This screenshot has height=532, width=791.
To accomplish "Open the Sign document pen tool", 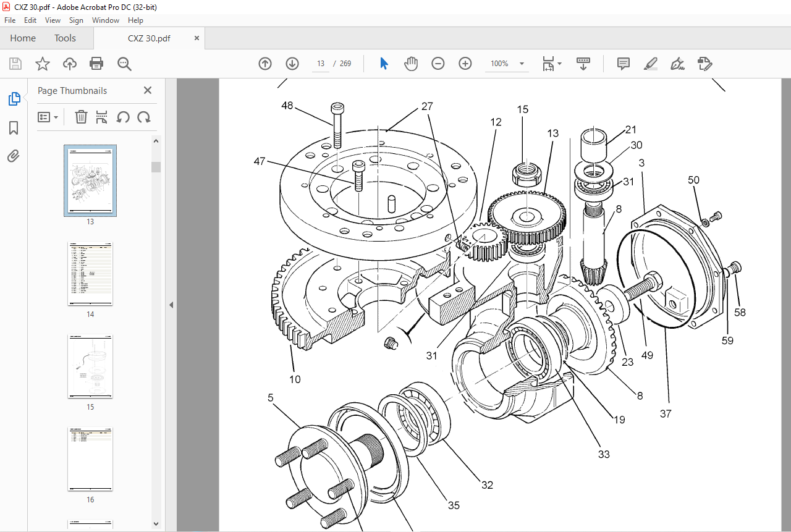I will pos(677,64).
